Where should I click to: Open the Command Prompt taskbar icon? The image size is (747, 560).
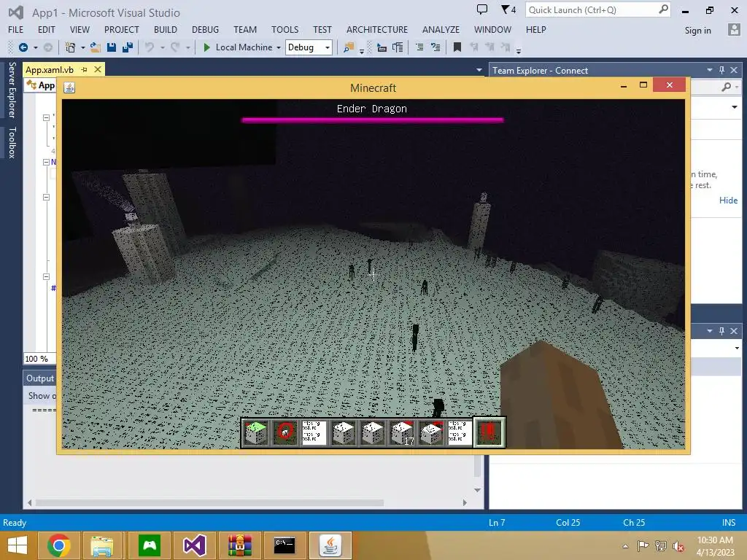285,545
